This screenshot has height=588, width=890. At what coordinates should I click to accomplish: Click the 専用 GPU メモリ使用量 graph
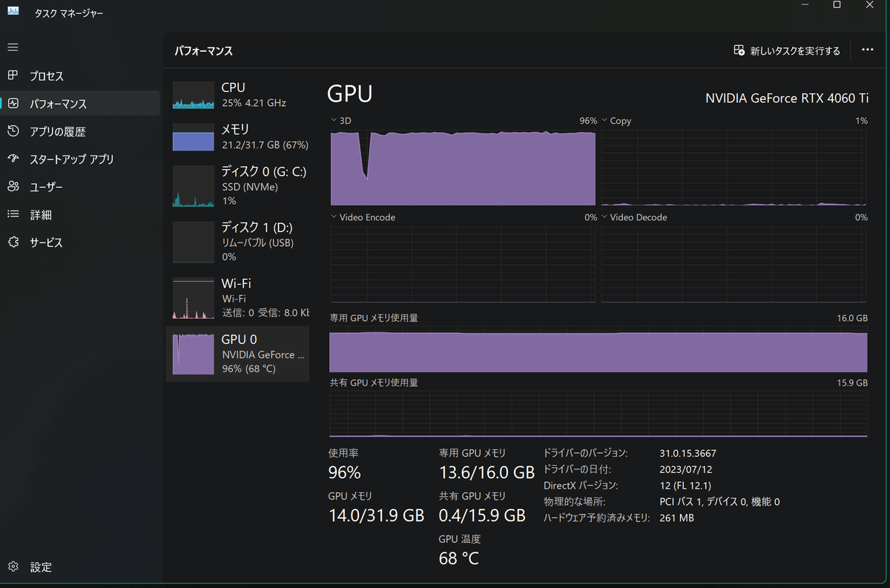[599, 348]
